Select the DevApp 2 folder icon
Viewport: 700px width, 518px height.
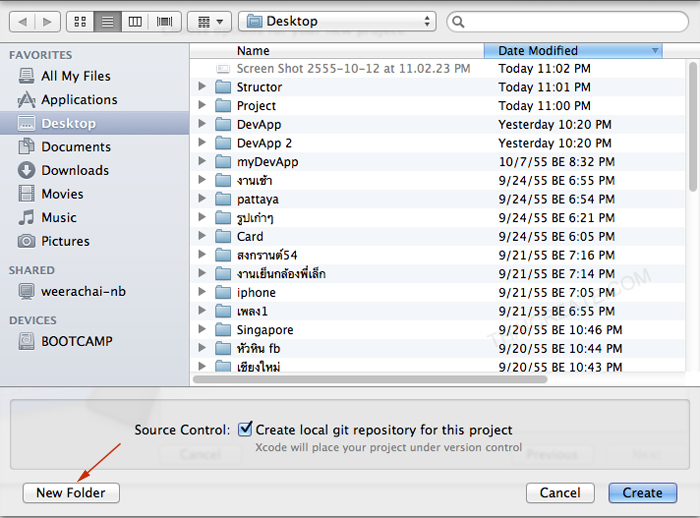[x=223, y=143]
